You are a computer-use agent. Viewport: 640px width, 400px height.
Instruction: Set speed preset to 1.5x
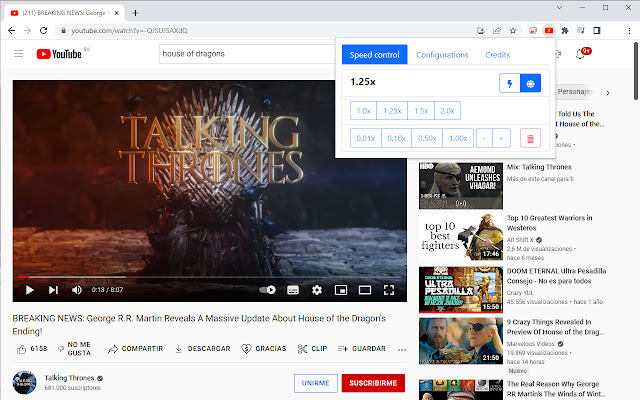[x=421, y=111]
